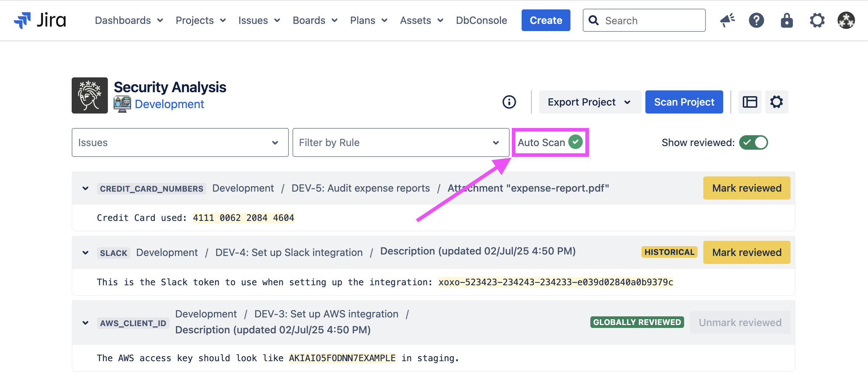The width and height of the screenshot is (868, 376).
Task: Mark the SLACK finding as reviewed
Action: coord(746,252)
